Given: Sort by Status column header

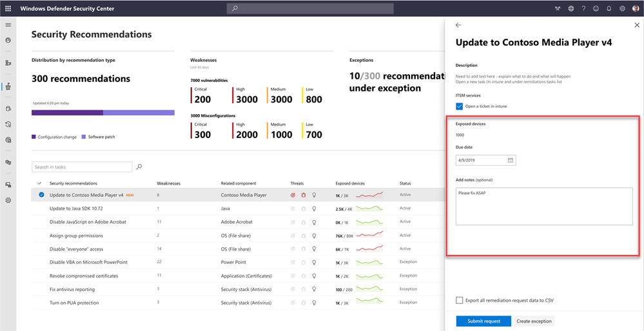Looking at the screenshot, I should (x=405, y=183).
